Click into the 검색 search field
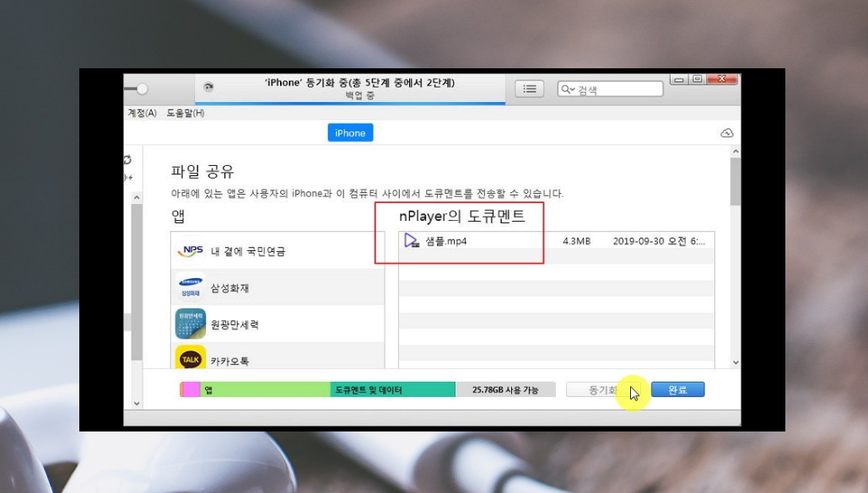 (610, 89)
